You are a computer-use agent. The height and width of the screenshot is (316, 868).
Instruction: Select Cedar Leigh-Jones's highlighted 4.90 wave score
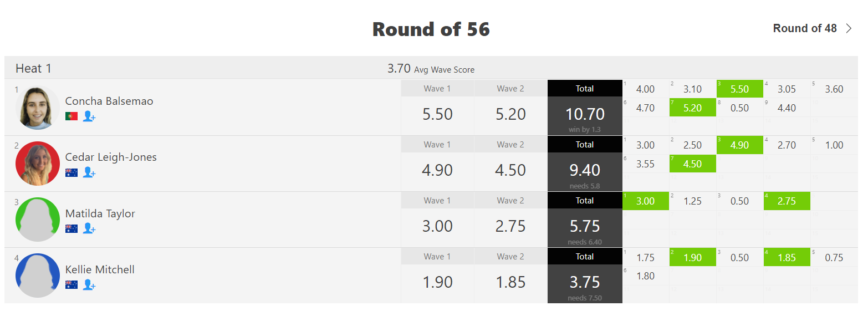pyautogui.click(x=740, y=145)
